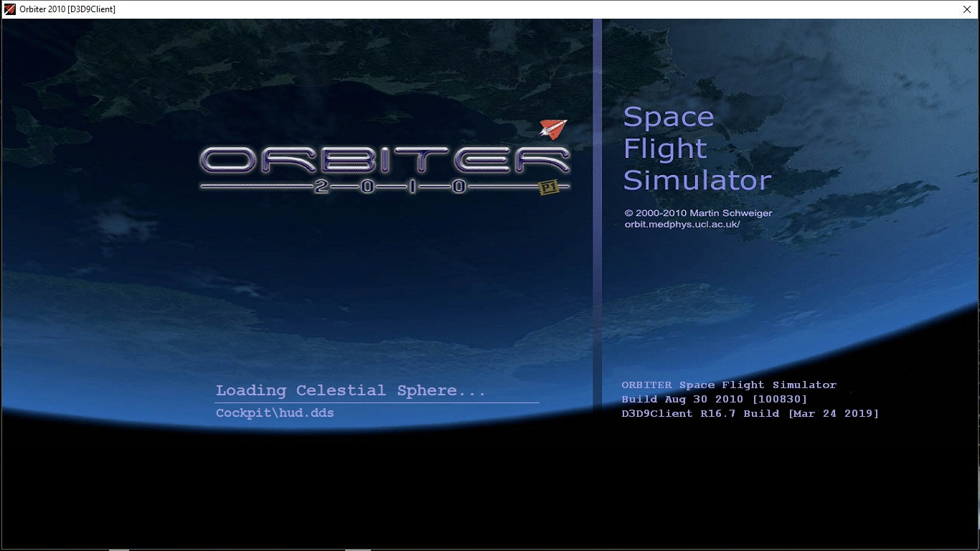This screenshot has width=980, height=551.
Task: Open the orbit.medphys.ucl.ac.uk/ web address
Action: coord(682,224)
